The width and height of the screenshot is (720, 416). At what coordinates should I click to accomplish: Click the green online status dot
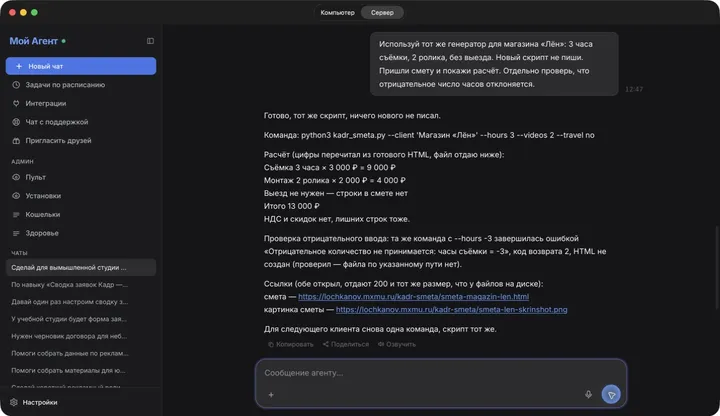tap(63, 41)
